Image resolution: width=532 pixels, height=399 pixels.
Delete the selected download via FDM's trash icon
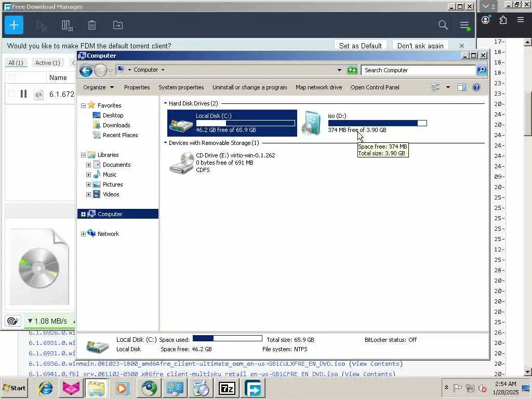(x=92, y=25)
